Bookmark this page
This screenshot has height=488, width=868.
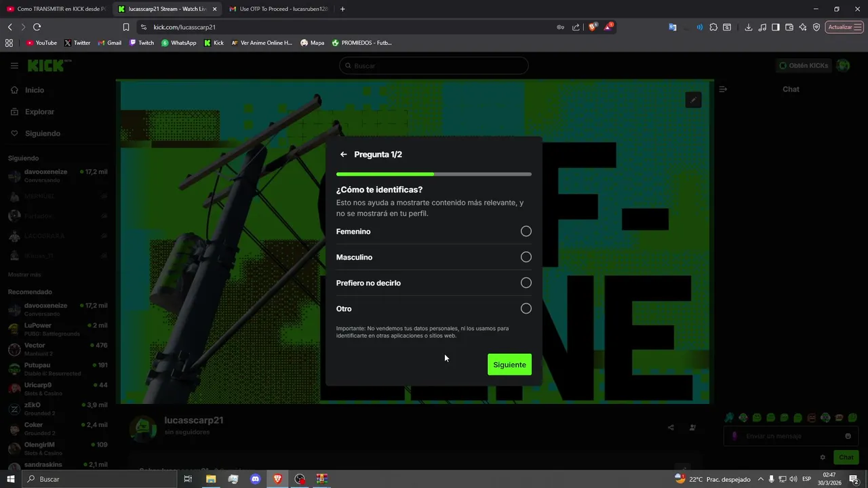click(x=125, y=27)
